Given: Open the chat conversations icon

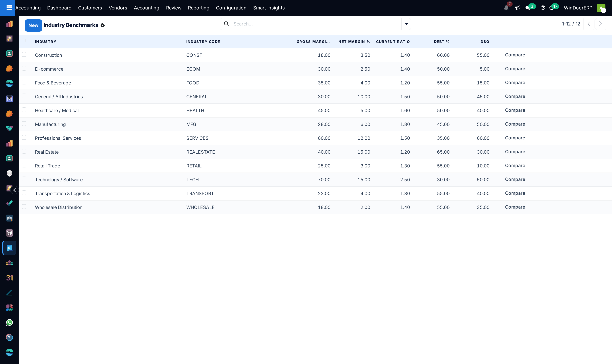Looking at the screenshot, I should 528,8.
